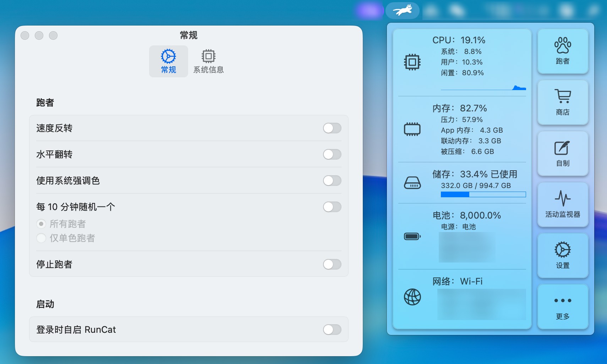Click the memory icon beside 内存
Image resolution: width=607 pixels, height=364 pixels.
click(x=412, y=129)
